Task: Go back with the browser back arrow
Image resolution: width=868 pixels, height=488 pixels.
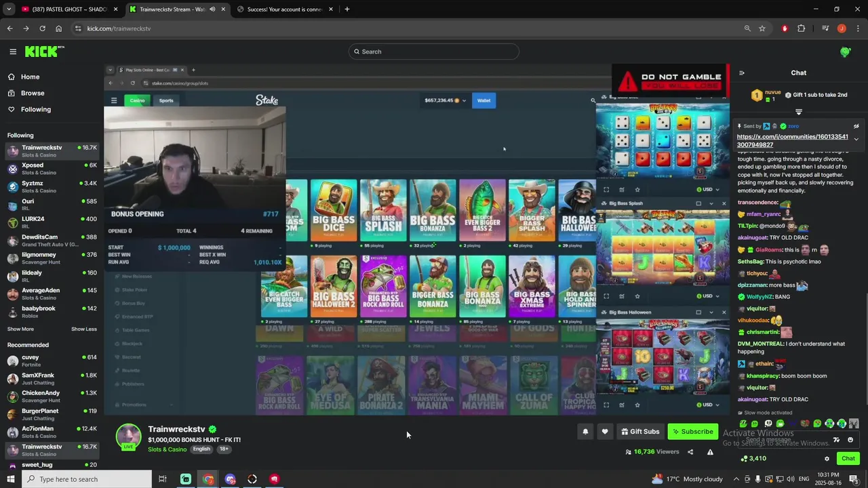Action: tap(9, 28)
